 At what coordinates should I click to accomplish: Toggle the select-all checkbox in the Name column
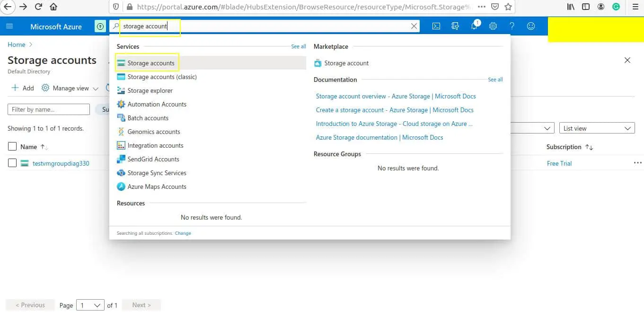point(12,146)
